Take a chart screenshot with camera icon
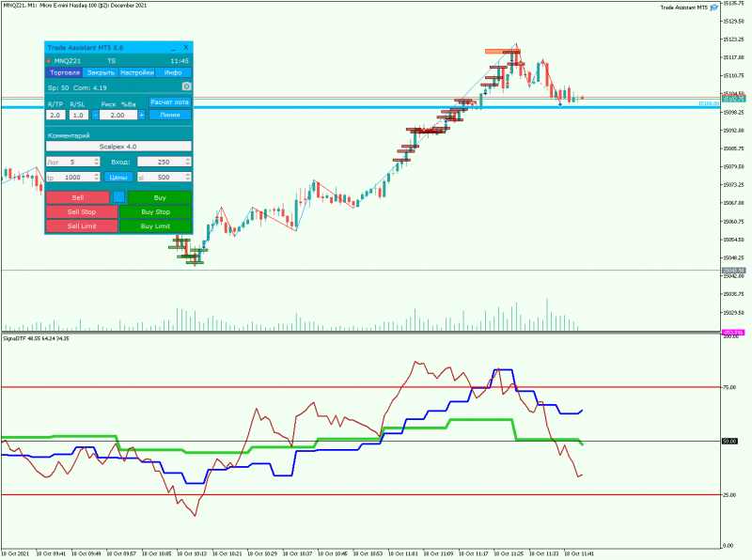752x560 pixels. click(x=186, y=86)
